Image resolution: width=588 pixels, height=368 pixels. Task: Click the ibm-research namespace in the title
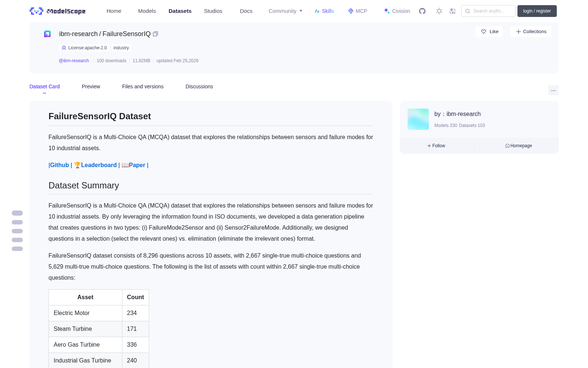click(78, 34)
